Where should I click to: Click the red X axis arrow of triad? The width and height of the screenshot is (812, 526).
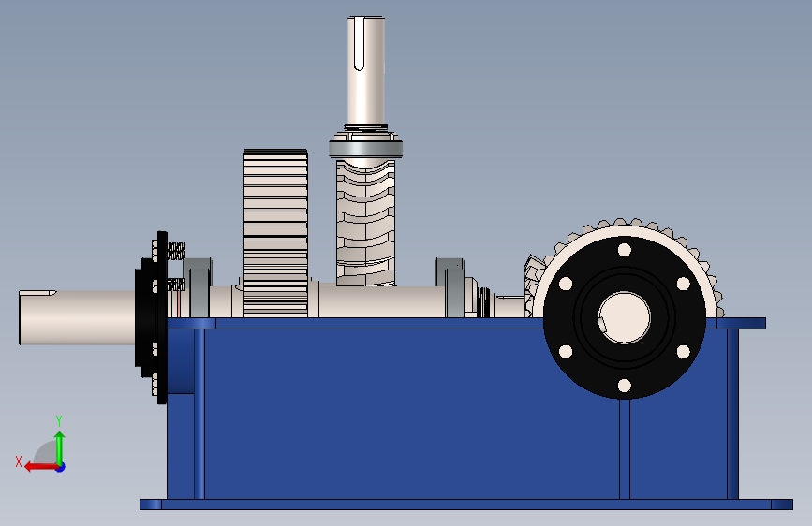(40, 467)
